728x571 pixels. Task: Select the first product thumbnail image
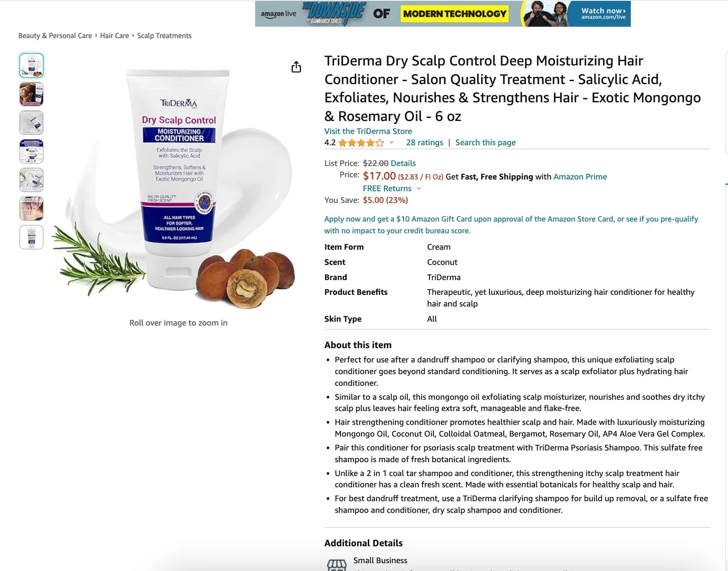coord(31,65)
